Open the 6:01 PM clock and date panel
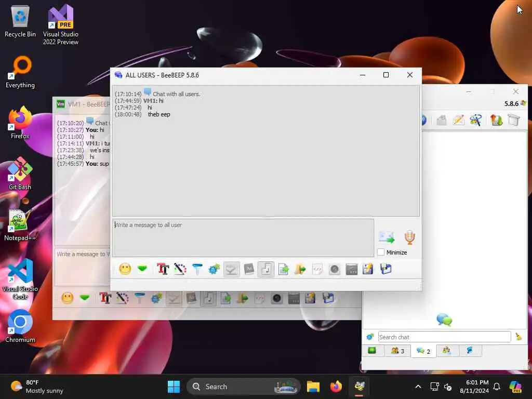 [x=474, y=387]
